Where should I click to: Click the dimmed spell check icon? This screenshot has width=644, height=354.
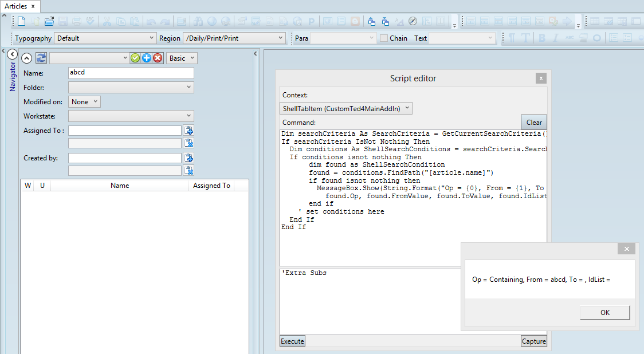point(90,21)
